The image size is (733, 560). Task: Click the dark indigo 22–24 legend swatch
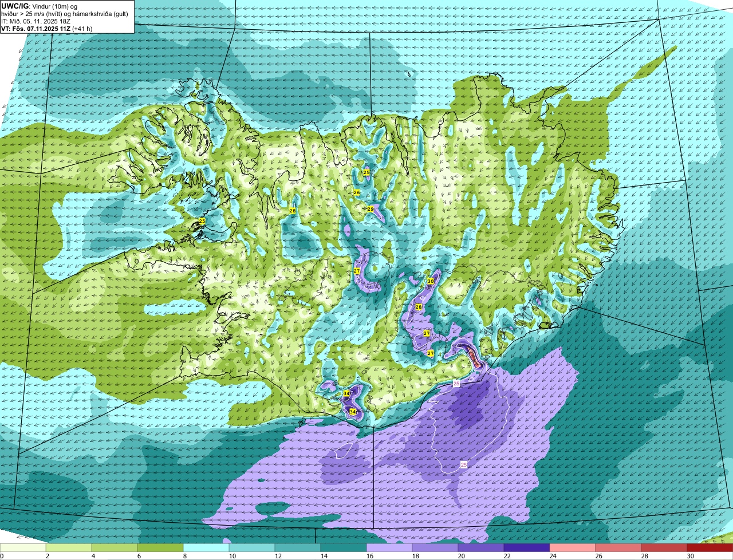tap(527, 548)
